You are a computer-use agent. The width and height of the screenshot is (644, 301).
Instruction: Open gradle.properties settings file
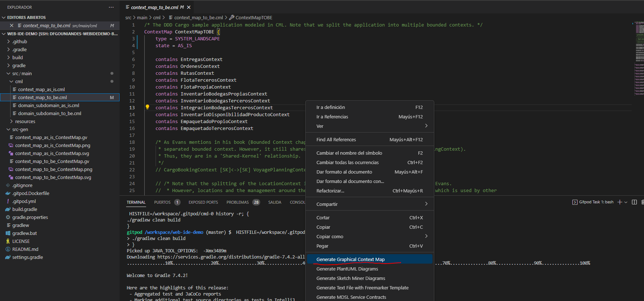click(x=30, y=217)
